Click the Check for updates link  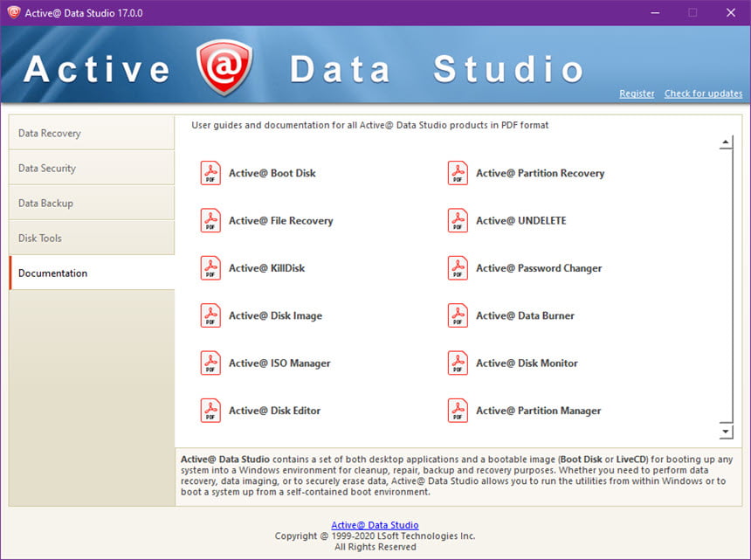(x=703, y=93)
